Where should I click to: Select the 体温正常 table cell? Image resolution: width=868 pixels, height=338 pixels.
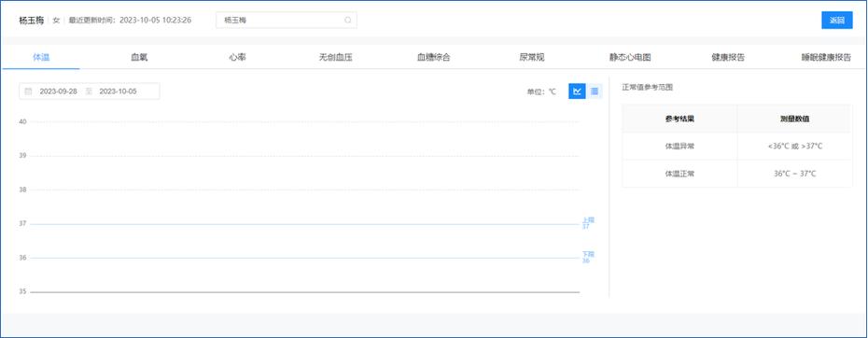[x=679, y=174]
